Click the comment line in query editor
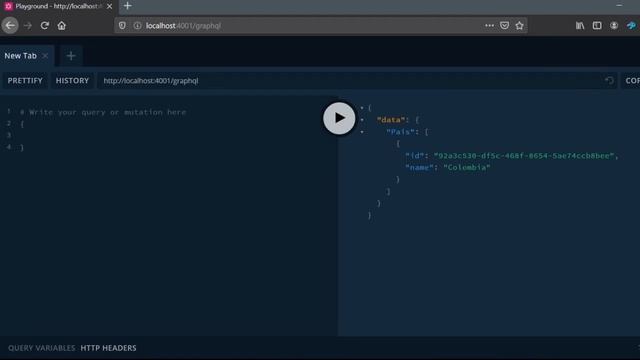 coord(103,112)
